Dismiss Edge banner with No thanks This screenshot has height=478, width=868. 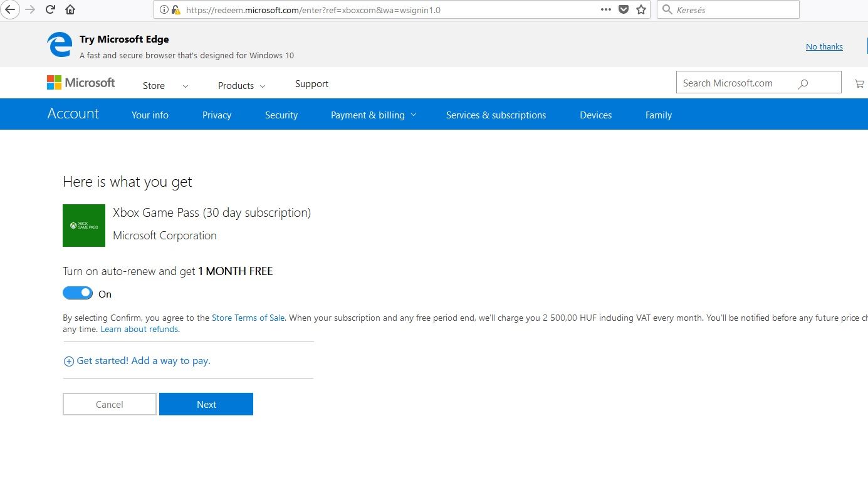(x=824, y=46)
